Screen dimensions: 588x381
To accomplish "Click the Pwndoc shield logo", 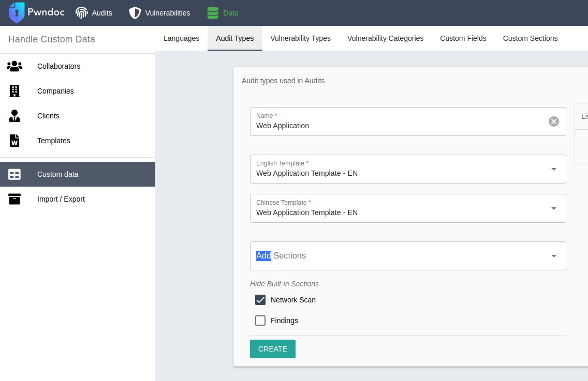I will tap(17, 13).
